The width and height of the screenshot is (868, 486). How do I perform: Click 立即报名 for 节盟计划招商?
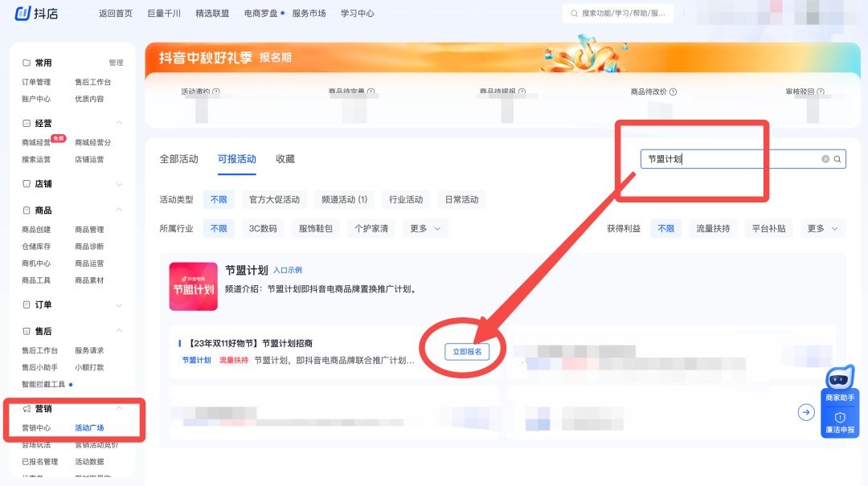coord(467,352)
